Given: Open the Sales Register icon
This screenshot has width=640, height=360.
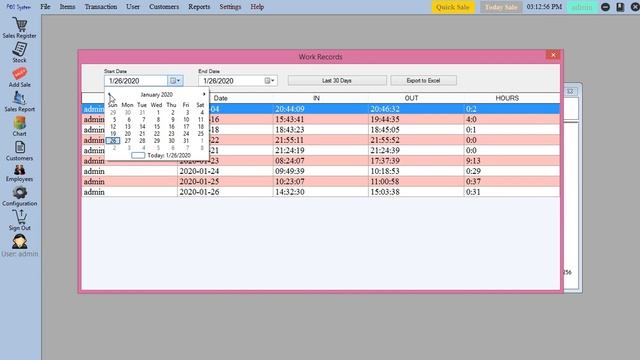Looking at the screenshot, I should coord(19,25).
